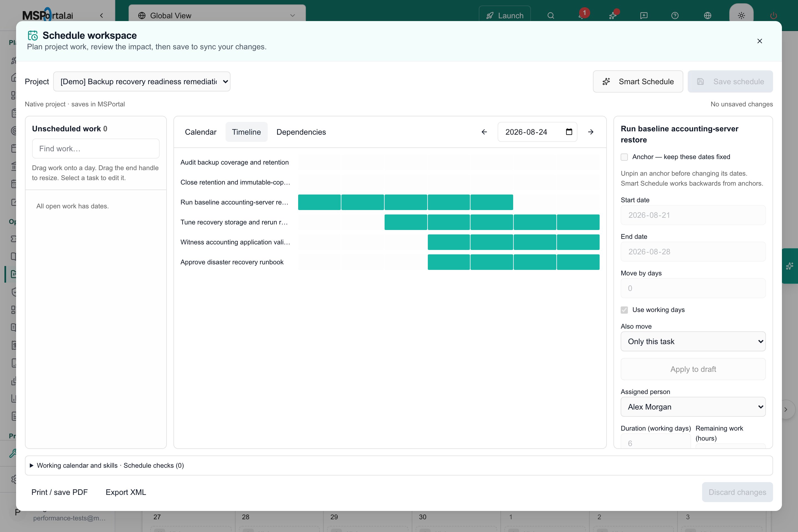Open the feedback message-plus icon

[x=644, y=16]
